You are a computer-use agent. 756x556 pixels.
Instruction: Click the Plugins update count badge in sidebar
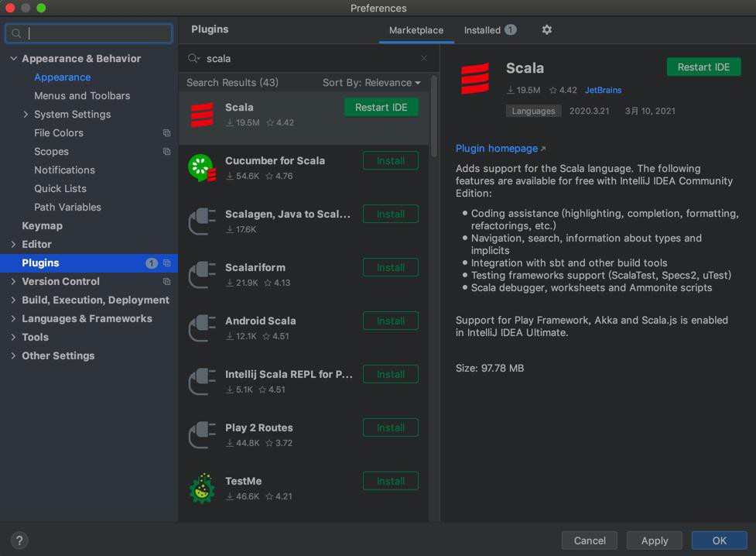(152, 263)
